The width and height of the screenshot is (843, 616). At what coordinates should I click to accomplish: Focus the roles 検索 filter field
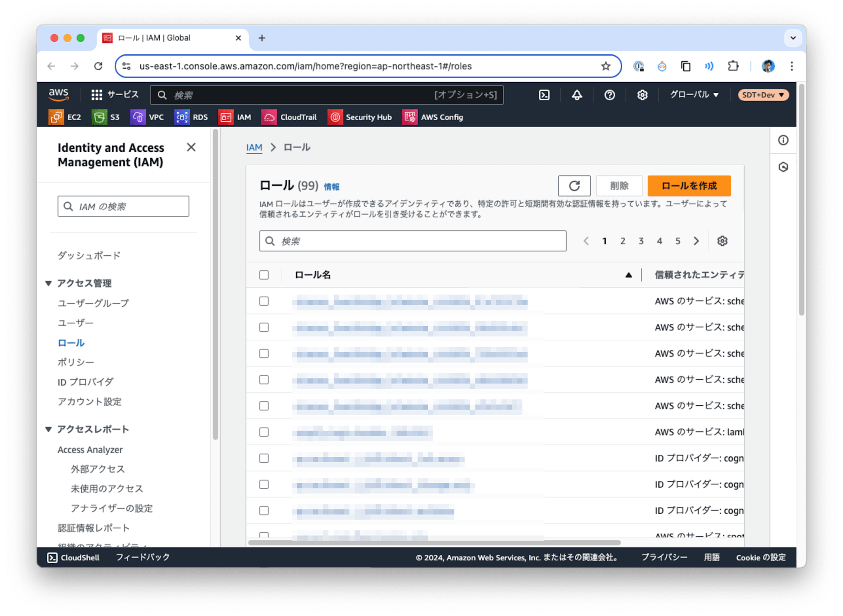click(413, 241)
